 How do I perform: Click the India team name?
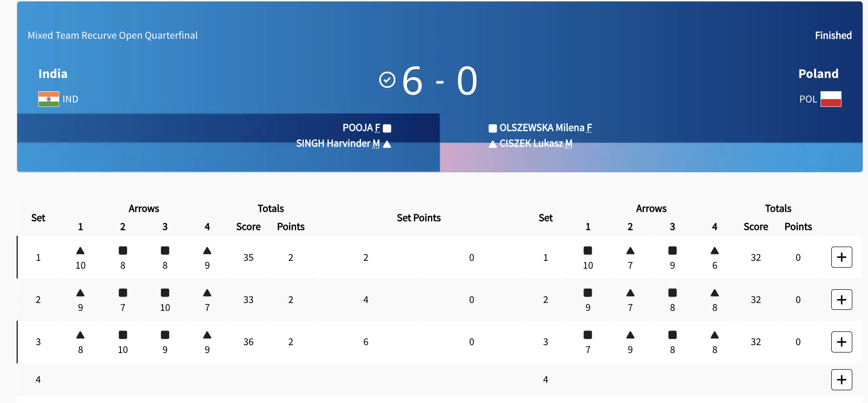[53, 74]
